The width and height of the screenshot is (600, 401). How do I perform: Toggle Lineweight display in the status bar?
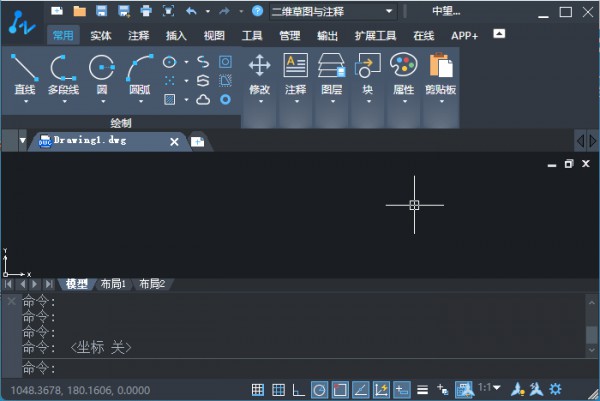coord(422,390)
